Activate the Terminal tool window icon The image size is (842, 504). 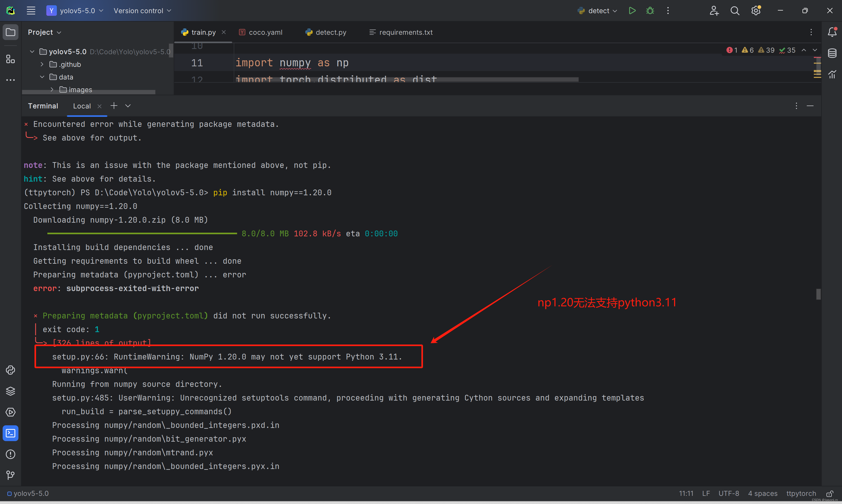point(11,433)
